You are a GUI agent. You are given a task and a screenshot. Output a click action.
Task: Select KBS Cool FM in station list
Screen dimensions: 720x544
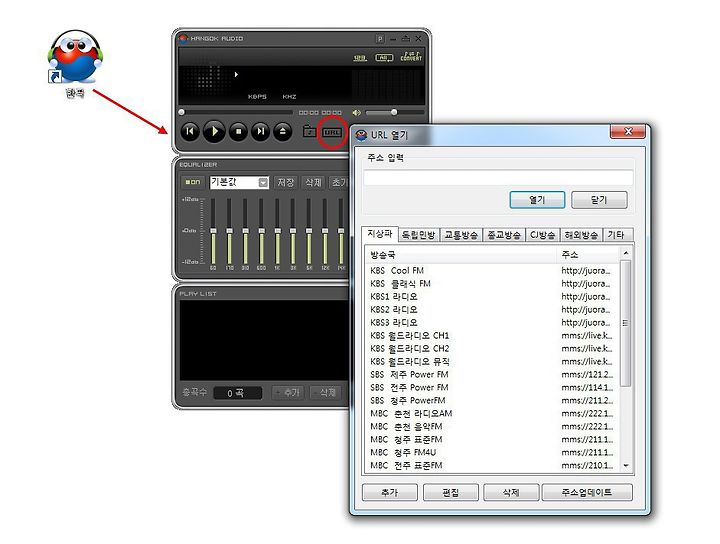[x=492, y=270]
